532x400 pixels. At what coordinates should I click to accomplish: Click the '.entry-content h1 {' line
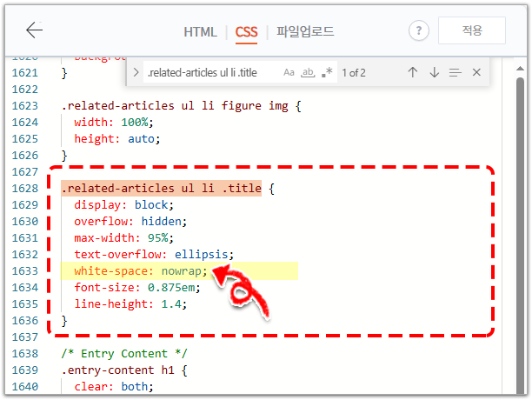click(x=124, y=370)
